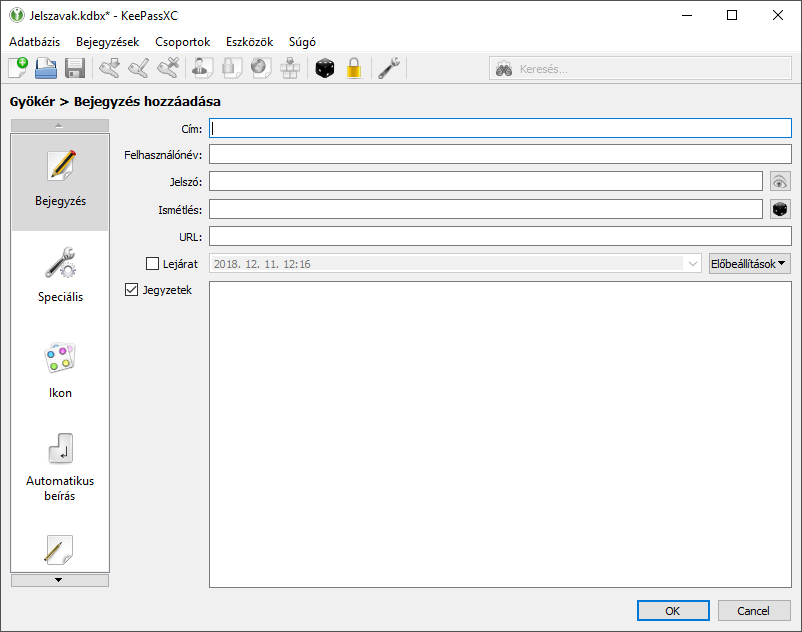
Task: Click sidebar scroll down arrow button
Action: tap(59, 580)
